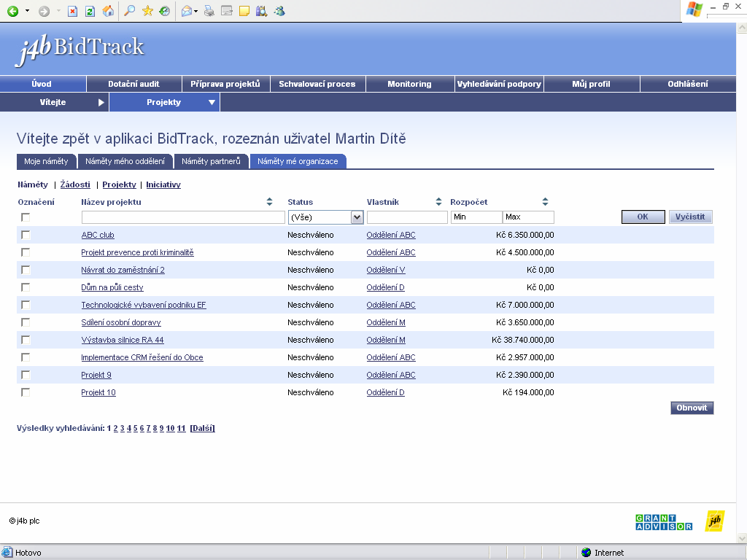747x560 pixels.
Task: Click the Vlastník filter text field
Action: [407, 217]
